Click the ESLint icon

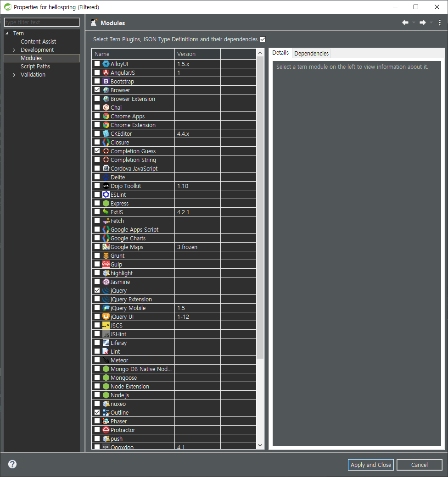point(106,194)
